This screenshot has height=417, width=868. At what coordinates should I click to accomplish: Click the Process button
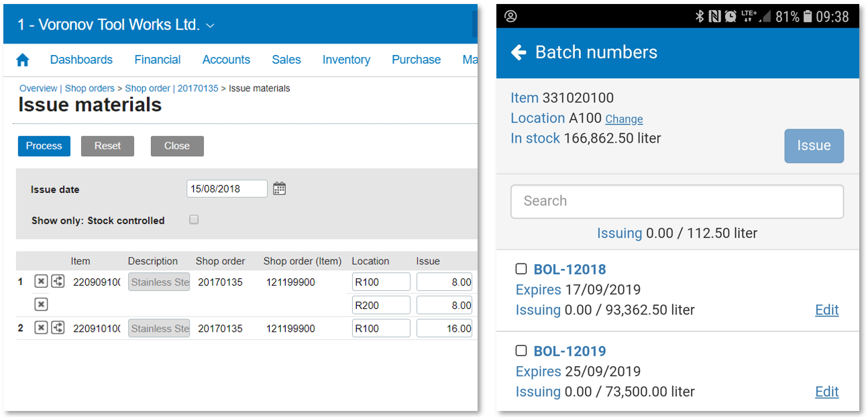tap(44, 146)
